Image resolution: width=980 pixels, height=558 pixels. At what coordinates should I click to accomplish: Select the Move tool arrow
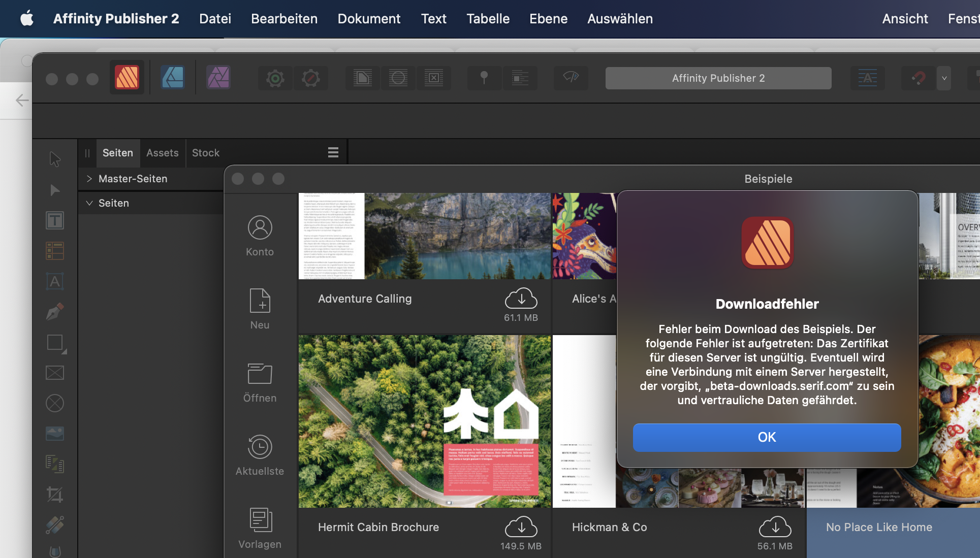[55, 159]
